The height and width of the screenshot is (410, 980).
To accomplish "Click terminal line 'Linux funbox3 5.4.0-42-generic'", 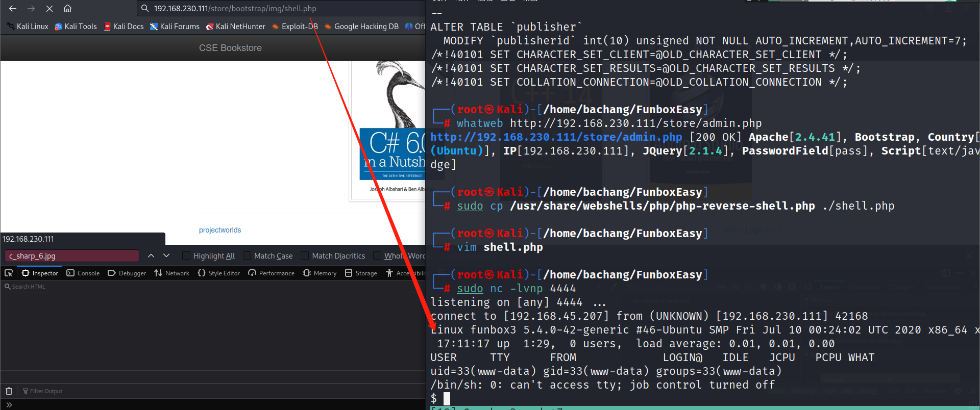I will click(704, 330).
